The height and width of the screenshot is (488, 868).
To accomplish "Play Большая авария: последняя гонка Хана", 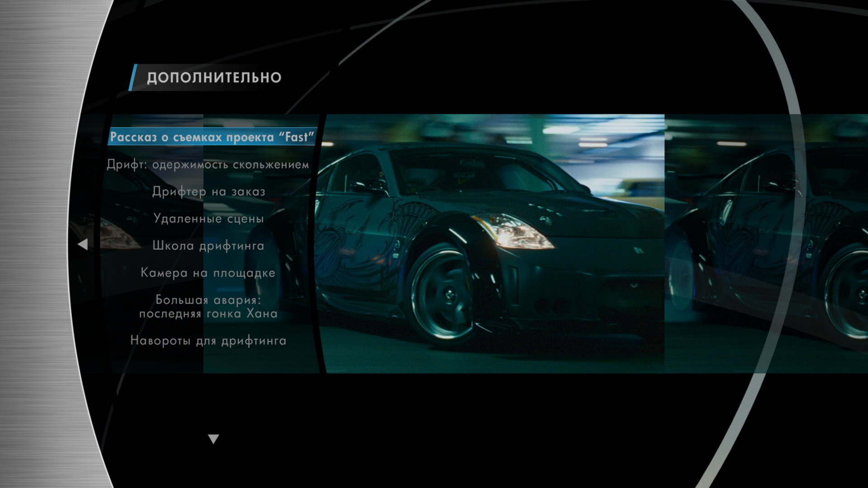I will pyautogui.click(x=208, y=307).
